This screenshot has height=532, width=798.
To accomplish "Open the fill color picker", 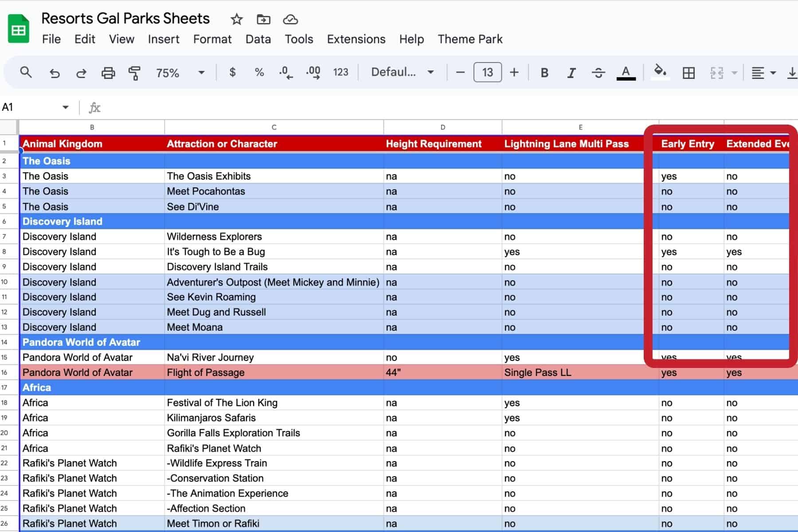I will tap(661, 72).
